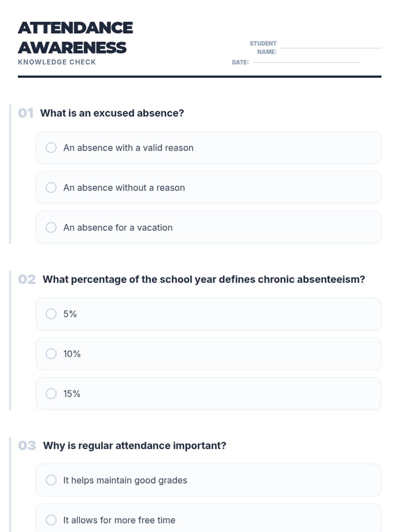399x532 pixels.
Task: Select "An absence with a valid reason"
Action: click(x=51, y=148)
